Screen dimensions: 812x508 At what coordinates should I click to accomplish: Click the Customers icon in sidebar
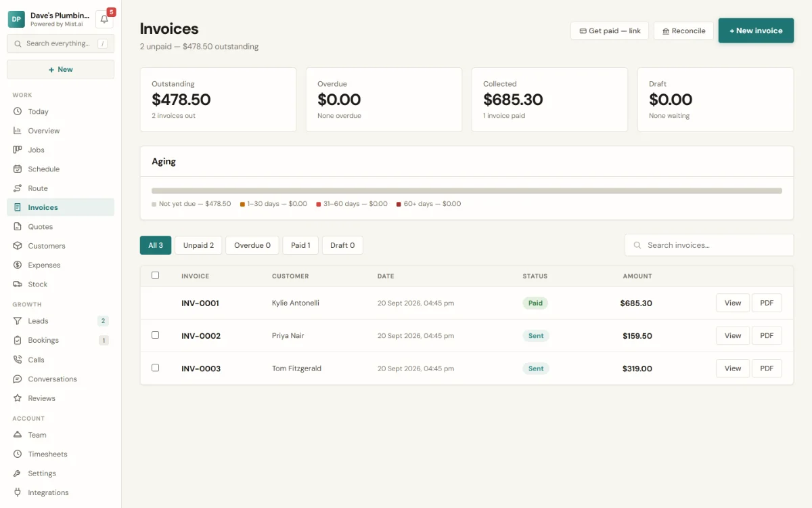(x=18, y=246)
